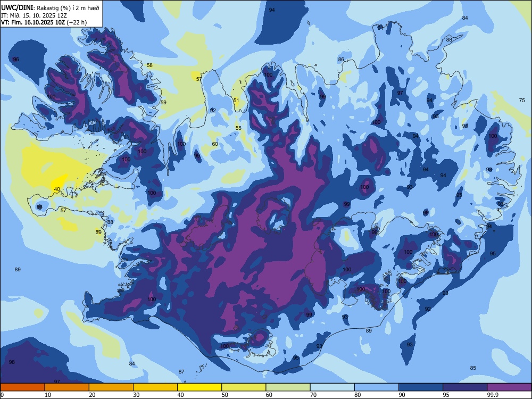
Task: Click the purple above-99.9 legend swatch
Action: click(509, 387)
